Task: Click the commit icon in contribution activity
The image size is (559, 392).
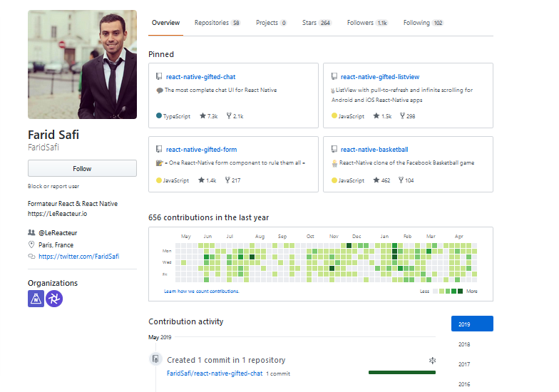Action: [155, 360]
